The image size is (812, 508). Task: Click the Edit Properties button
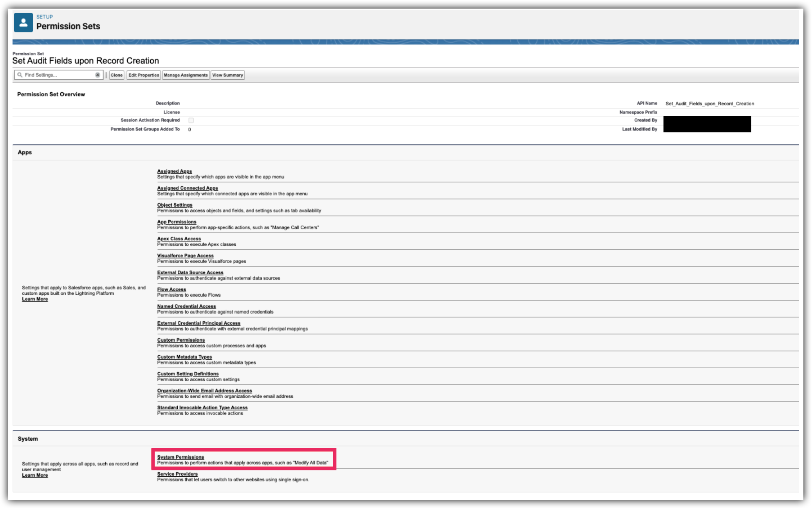pyautogui.click(x=144, y=75)
